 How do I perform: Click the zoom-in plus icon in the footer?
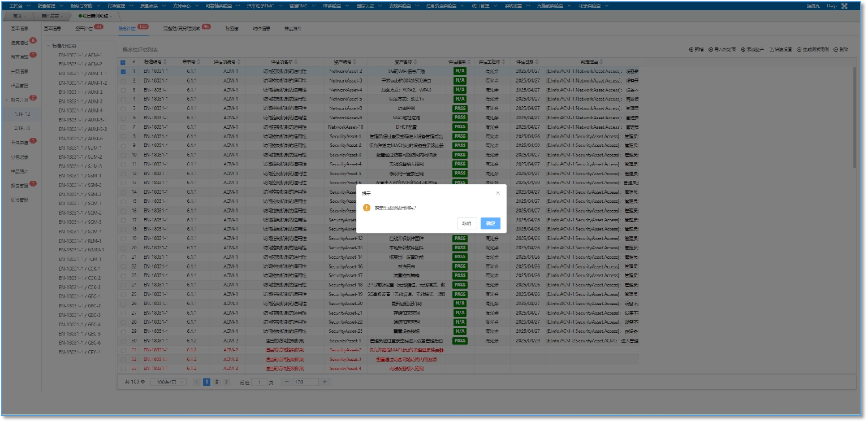[x=324, y=382]
